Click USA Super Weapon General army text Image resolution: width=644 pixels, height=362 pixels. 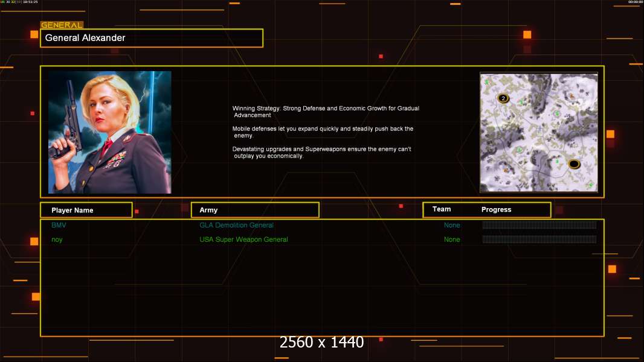point(243,240)
